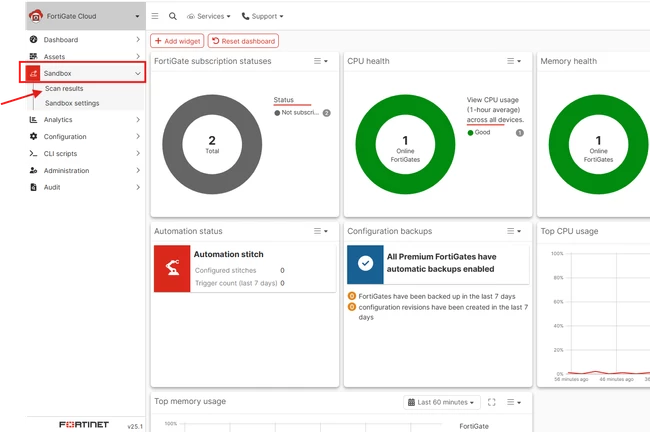Click the Top CPU usage widget title

[x=569, y=231]
